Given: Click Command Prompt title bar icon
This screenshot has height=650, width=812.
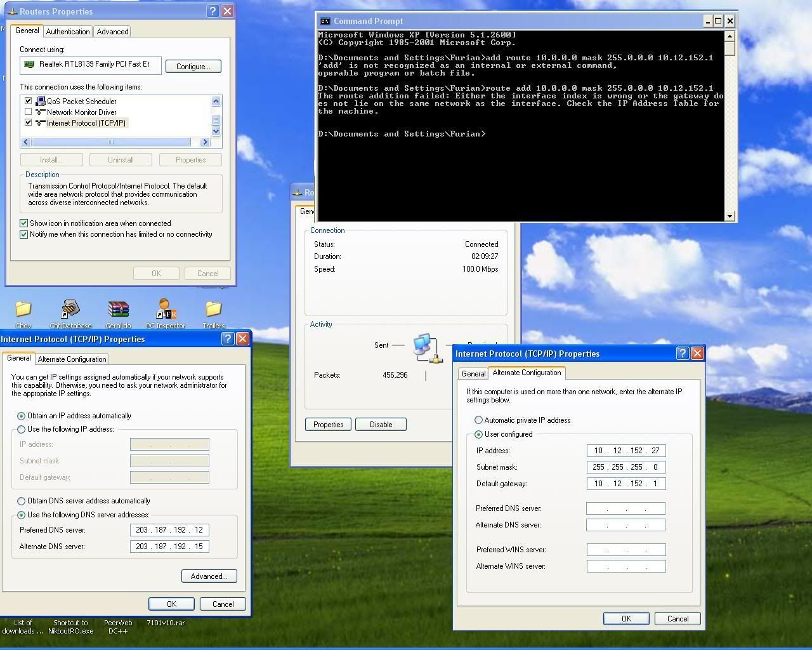Looking at the screenshot, I should click(325, 21).
